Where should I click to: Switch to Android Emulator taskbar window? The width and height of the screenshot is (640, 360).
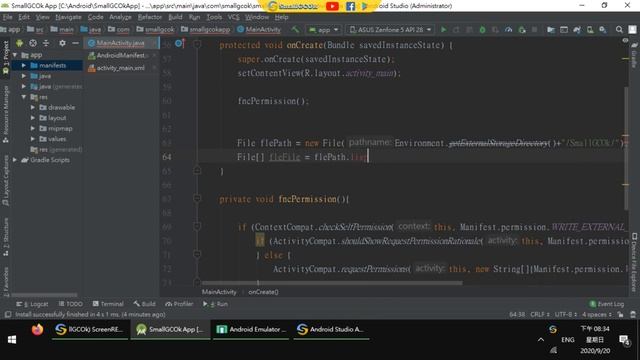(251, 329)
